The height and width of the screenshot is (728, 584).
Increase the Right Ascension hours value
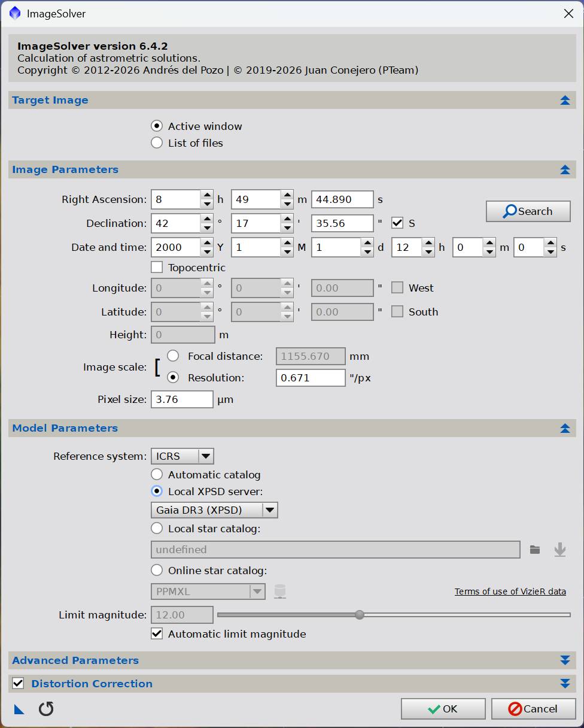click(x=206, y=195)
